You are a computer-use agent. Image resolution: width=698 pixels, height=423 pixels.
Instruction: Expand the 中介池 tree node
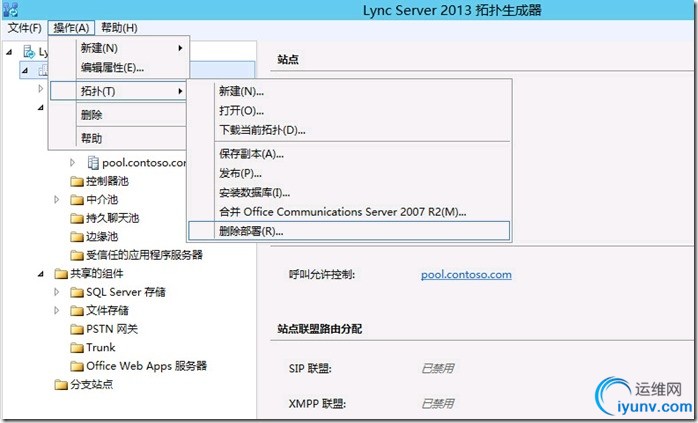click(x=57, y=199)
